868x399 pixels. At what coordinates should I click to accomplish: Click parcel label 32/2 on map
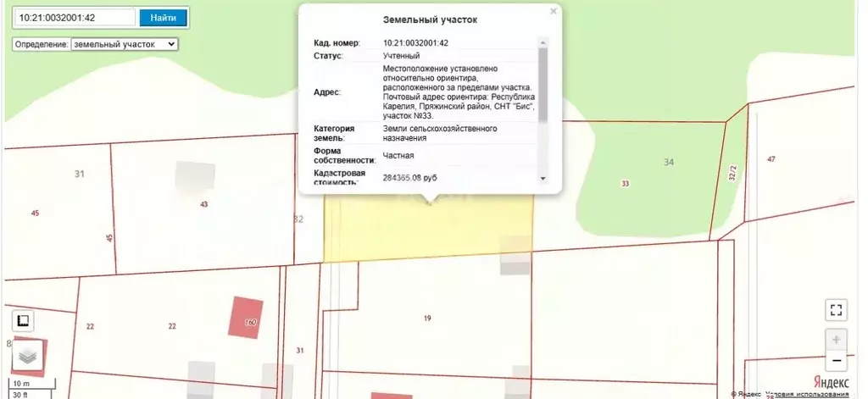pos(733,174)
